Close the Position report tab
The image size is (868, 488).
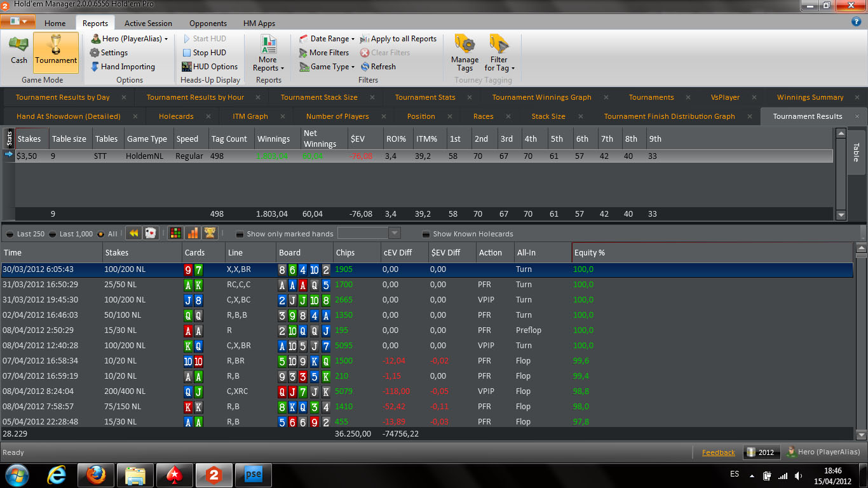pyautogui.click(x=451, y=116)
